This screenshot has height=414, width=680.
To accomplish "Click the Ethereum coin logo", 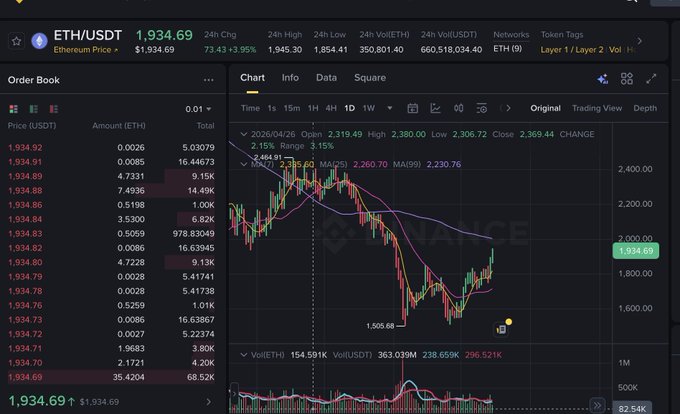I will (39, 41).
